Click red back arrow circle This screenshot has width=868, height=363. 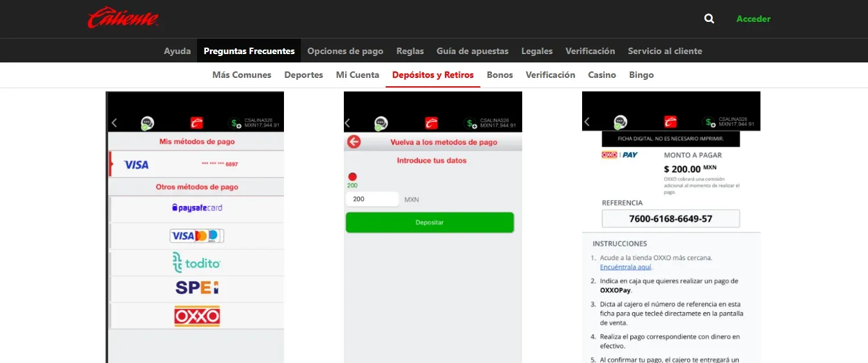[354, 142]
